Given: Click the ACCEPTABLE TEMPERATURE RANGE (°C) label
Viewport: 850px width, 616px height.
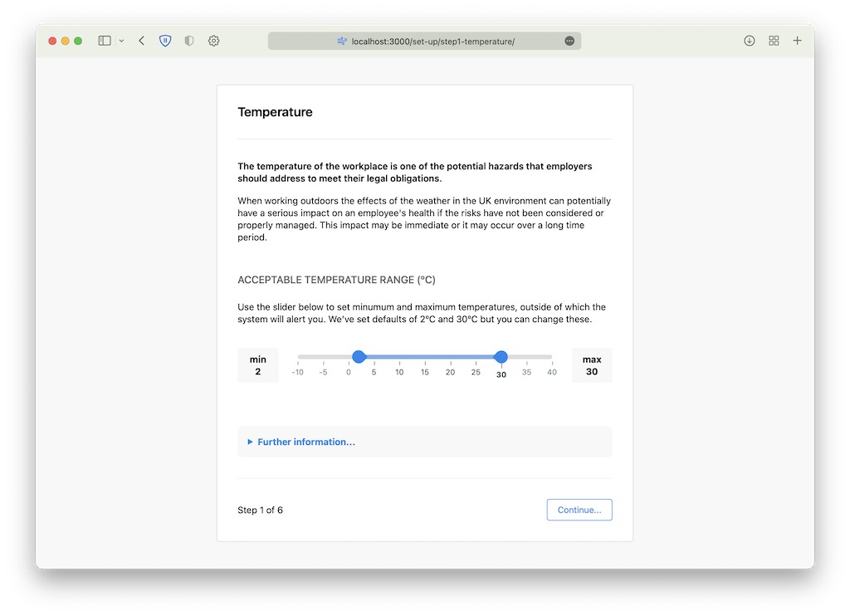Looking at the screenshot, I should click(337, 280).
